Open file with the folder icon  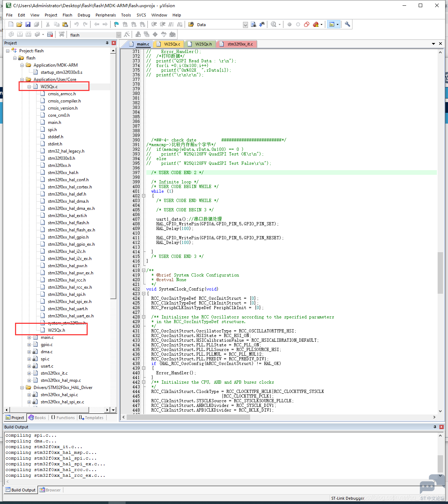tap(19, 24)
